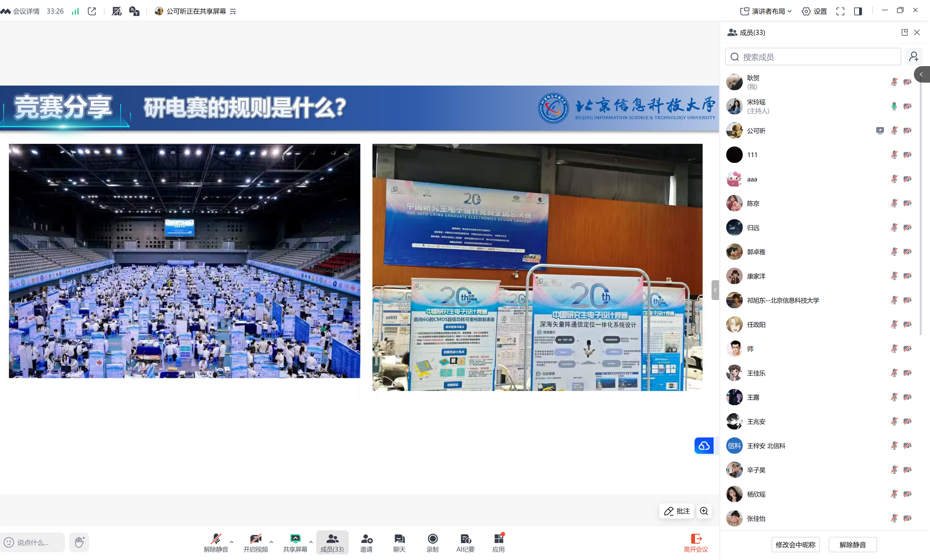Click 宋玲瑶's active microphone icon

(x=894, y=106)
